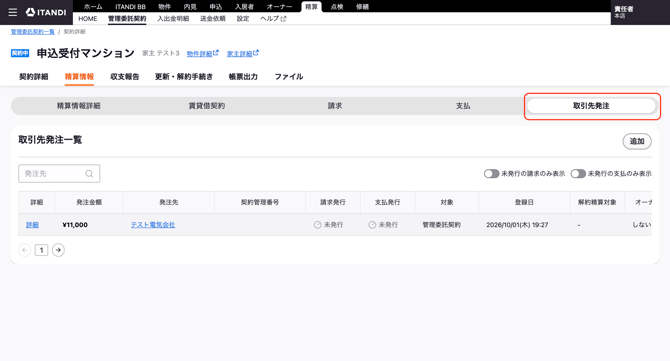Click 契約管理番号 column header
670x361 pixels.
coord(260,203)
